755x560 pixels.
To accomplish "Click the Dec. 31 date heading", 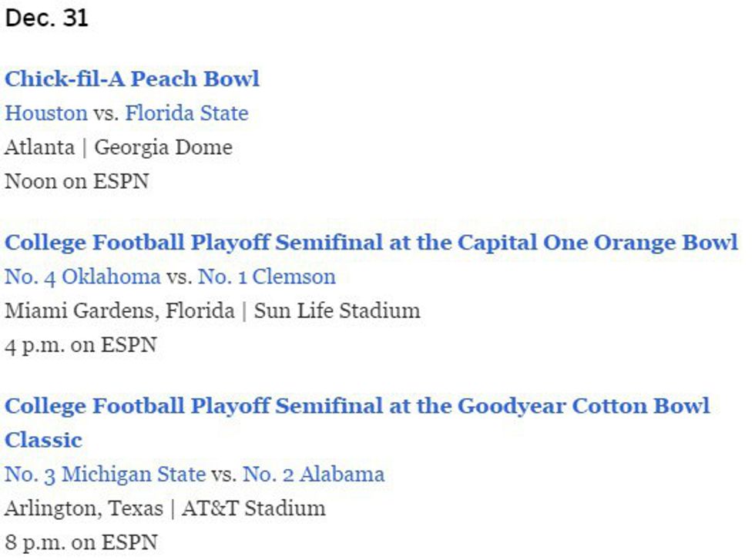I will point(47,18).
